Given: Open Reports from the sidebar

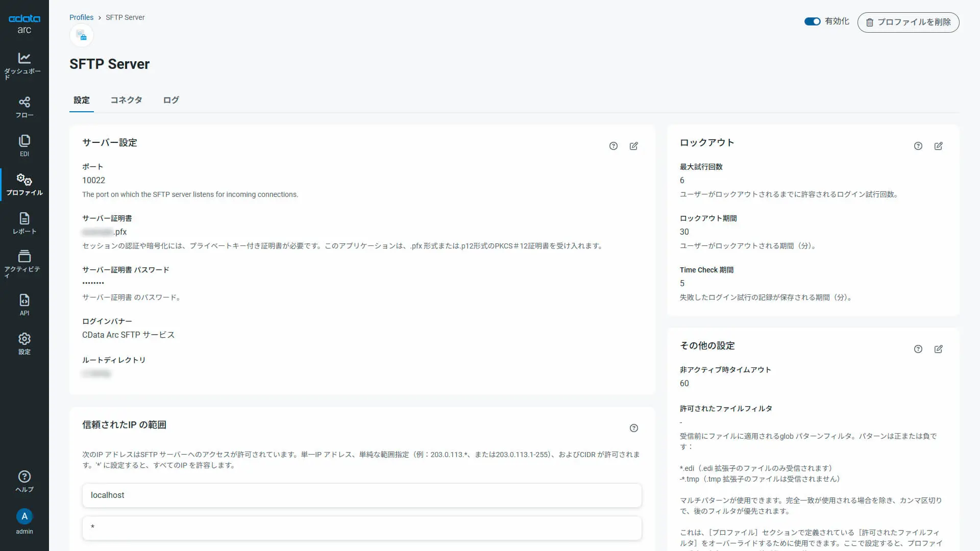Looking at the screenshot, I should point(24,223).
